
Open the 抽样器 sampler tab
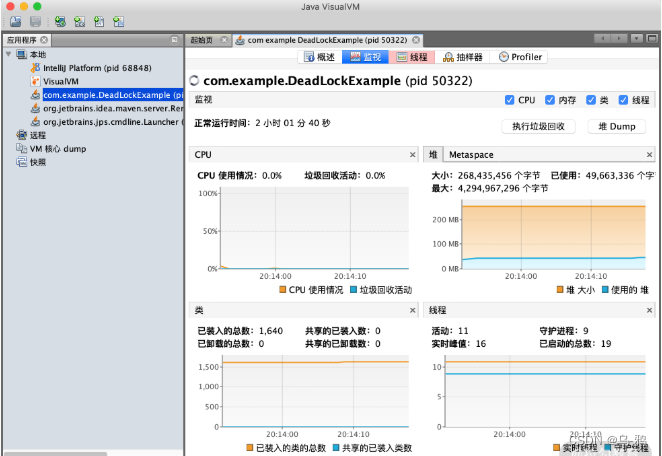pyautogui.click(x=462, y=57)
